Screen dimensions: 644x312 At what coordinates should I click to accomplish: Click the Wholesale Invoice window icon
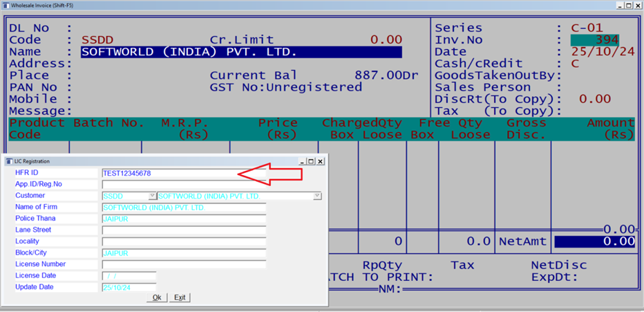(6, 6)
